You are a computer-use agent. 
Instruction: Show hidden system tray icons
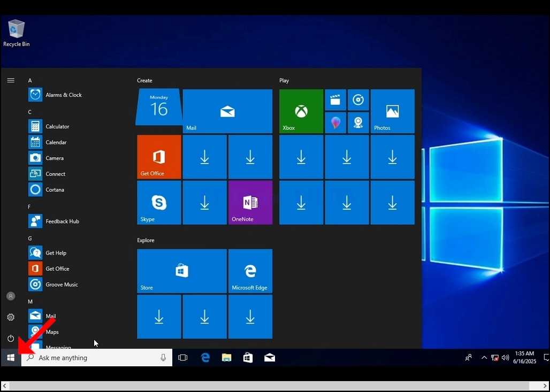pyautogui.click(x=484, y=358)
